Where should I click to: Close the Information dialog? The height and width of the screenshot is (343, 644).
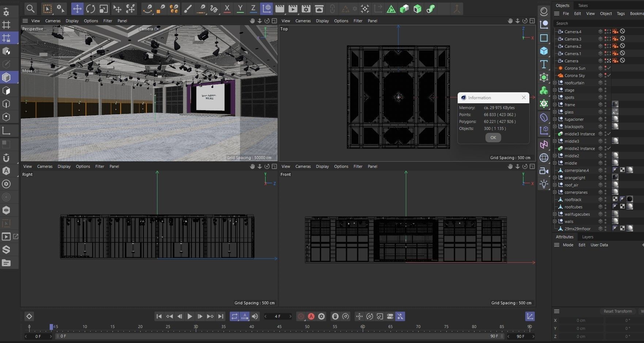(524, 97)
